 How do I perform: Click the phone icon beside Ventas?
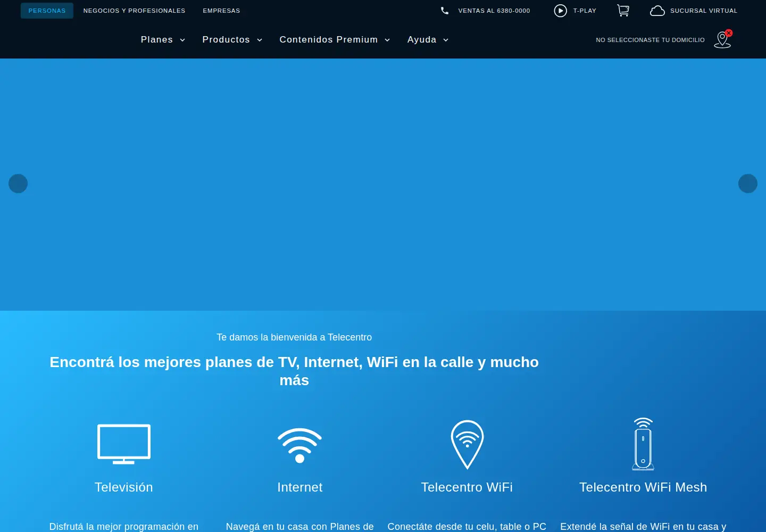coord(445,11)
